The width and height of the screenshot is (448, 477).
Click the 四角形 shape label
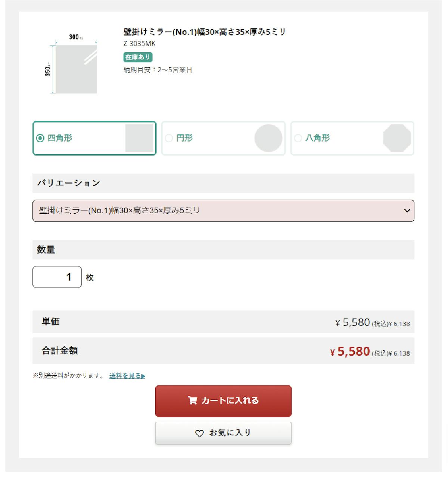60,138
